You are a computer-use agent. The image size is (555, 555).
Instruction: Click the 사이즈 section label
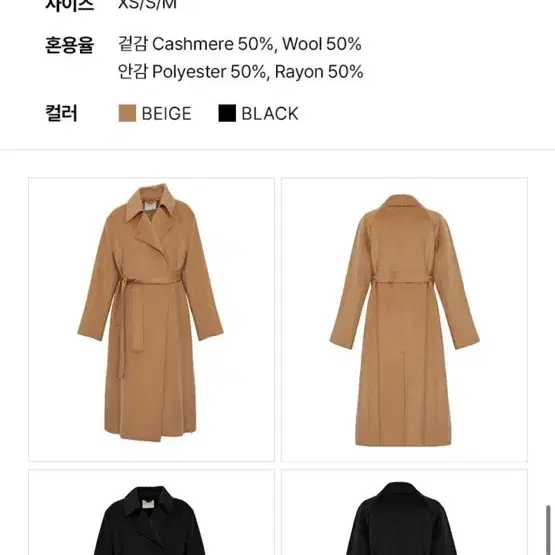(69, 5)
